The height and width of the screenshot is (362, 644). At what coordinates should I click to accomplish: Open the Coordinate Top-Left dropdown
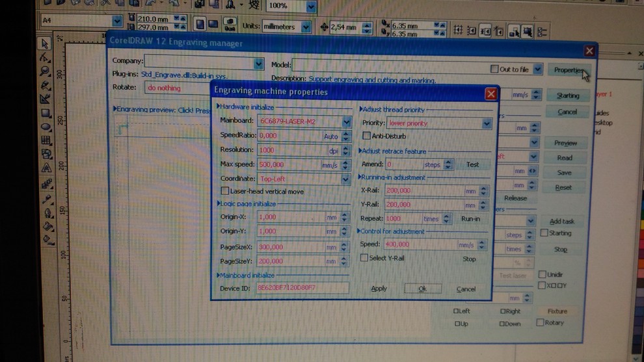(345, 179)
